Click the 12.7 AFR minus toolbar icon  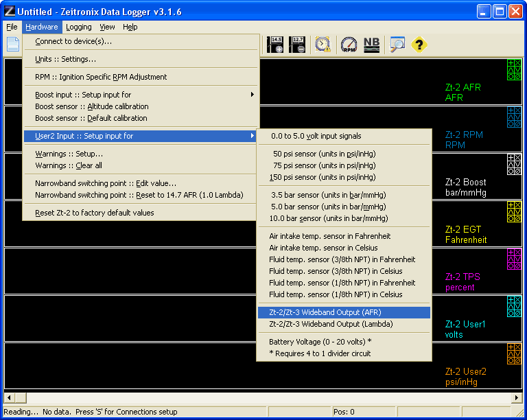[298, 45]
